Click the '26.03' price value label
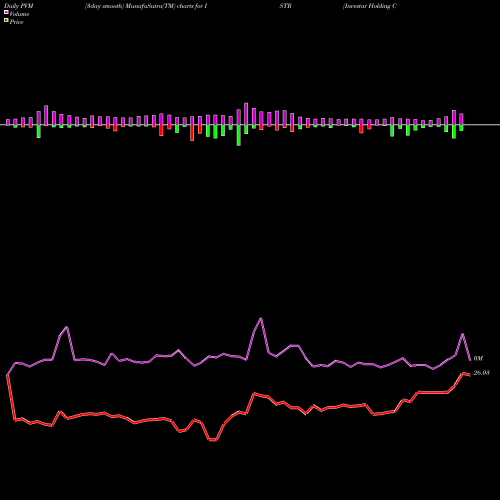The width and height of the screenshot is (500, 500). click(481, 373)
